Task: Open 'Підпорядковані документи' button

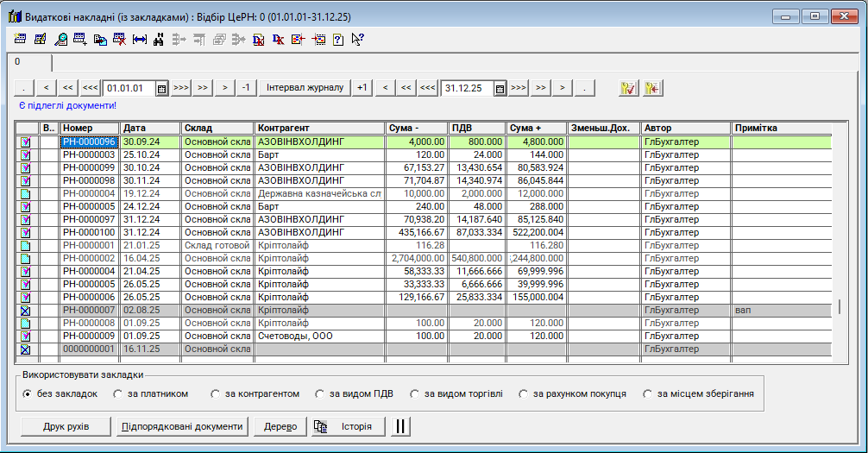Action: coord(182,426)
